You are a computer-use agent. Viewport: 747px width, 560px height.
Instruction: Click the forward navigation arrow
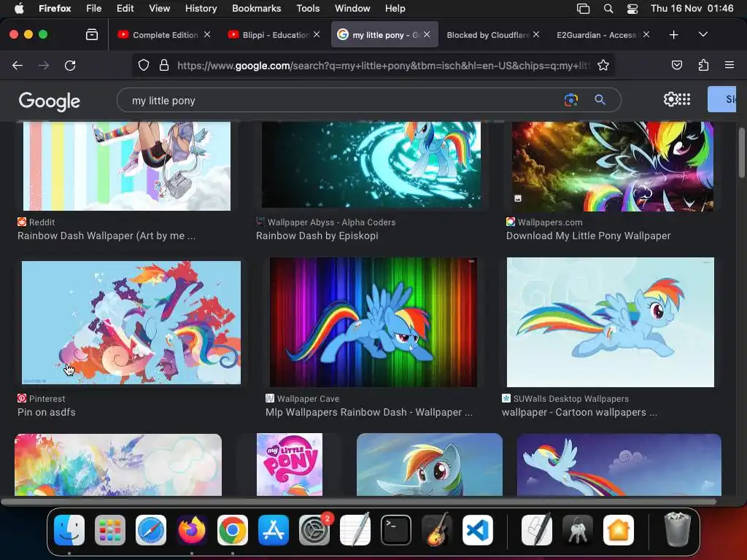44,65
